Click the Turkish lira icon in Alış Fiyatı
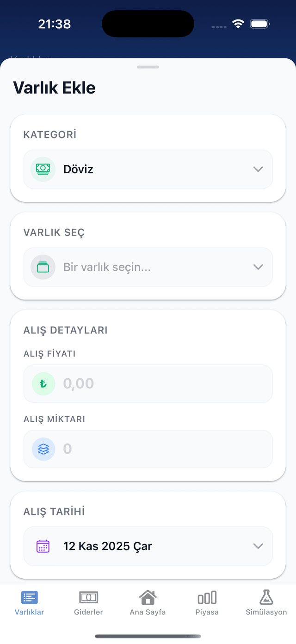This screenshot has width=296, height=644. [x=43, y=383]
